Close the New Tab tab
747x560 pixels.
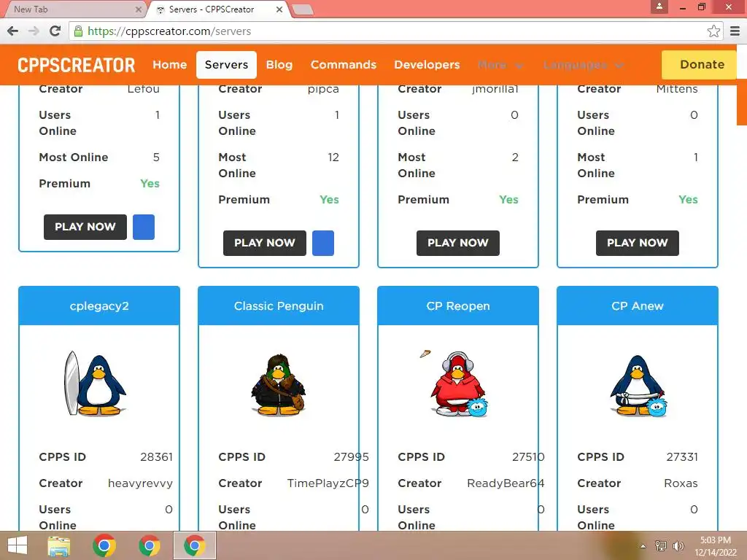pos(138,9)
